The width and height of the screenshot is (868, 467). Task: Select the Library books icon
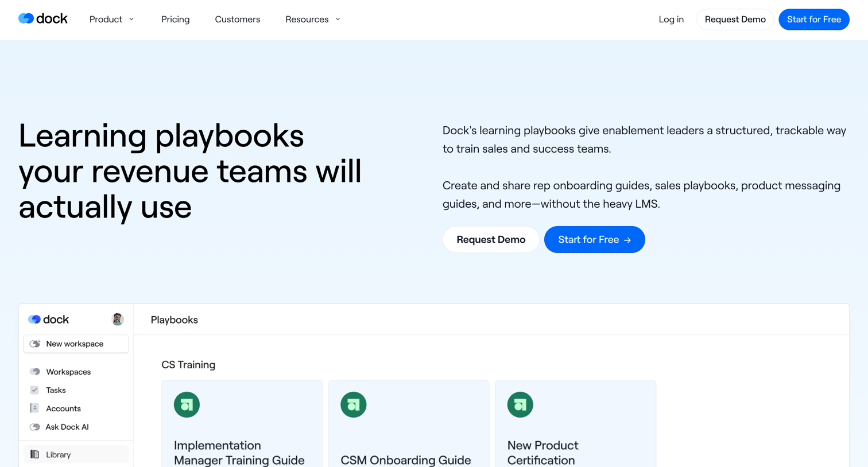point(34,454)
